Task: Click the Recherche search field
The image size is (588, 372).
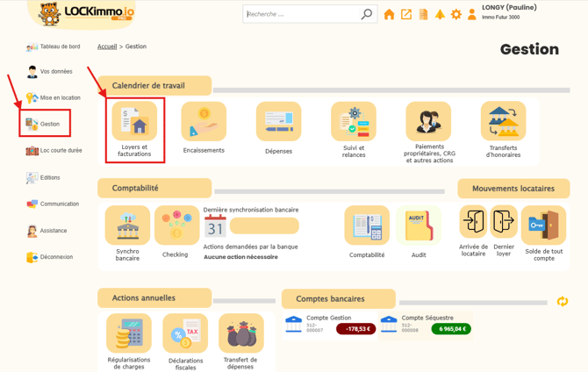Action: [x=302, y=14]
